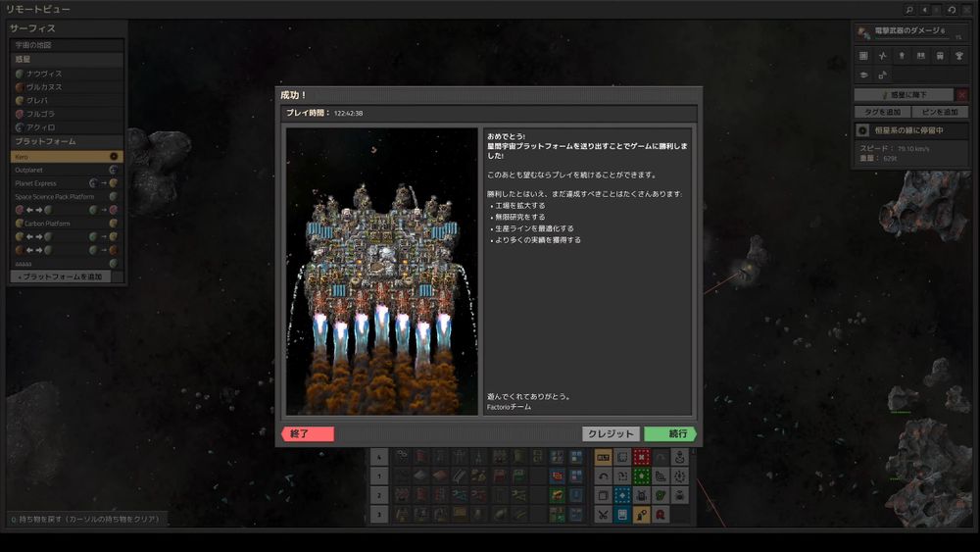Click ピンを追加 add pin button
This screenshot has width=980, height=552.
[x=940, y=112]
